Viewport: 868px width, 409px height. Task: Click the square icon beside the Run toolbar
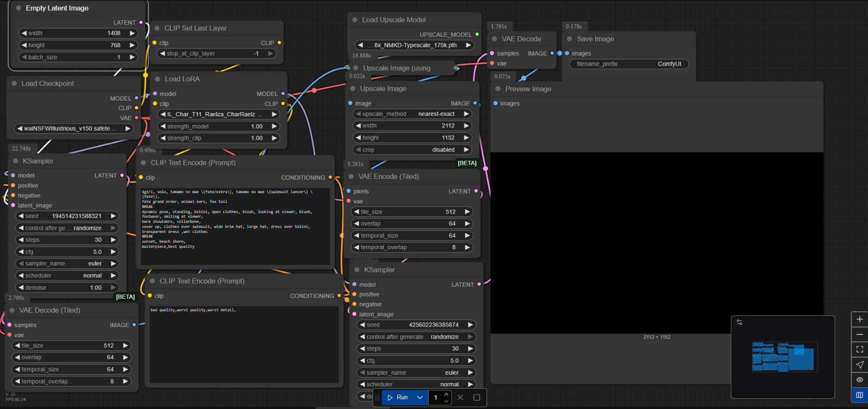pos(476,397)
